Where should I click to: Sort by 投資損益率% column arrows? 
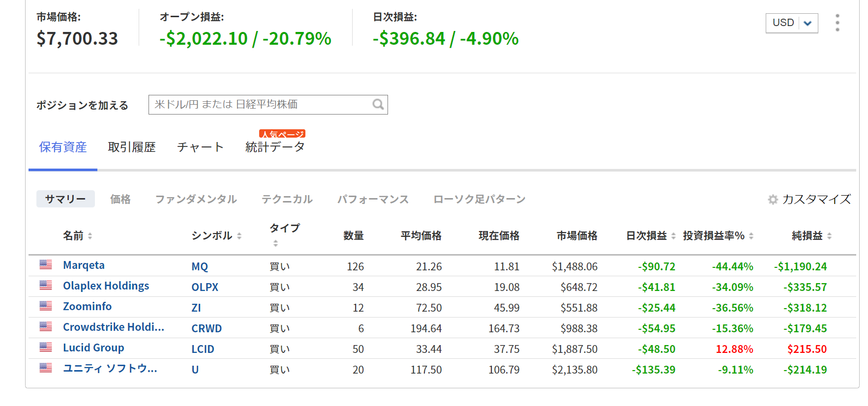[751, 236]
